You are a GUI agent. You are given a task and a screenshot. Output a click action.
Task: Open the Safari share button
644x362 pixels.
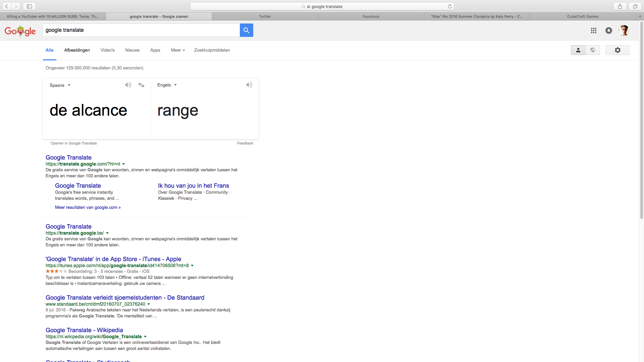tap(620, 6)
